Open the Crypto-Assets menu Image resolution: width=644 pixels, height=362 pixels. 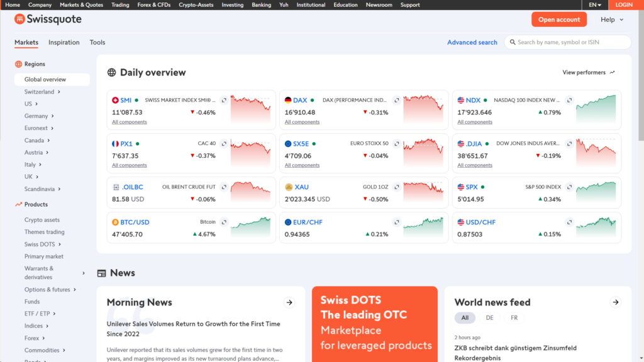click(196, 5)
